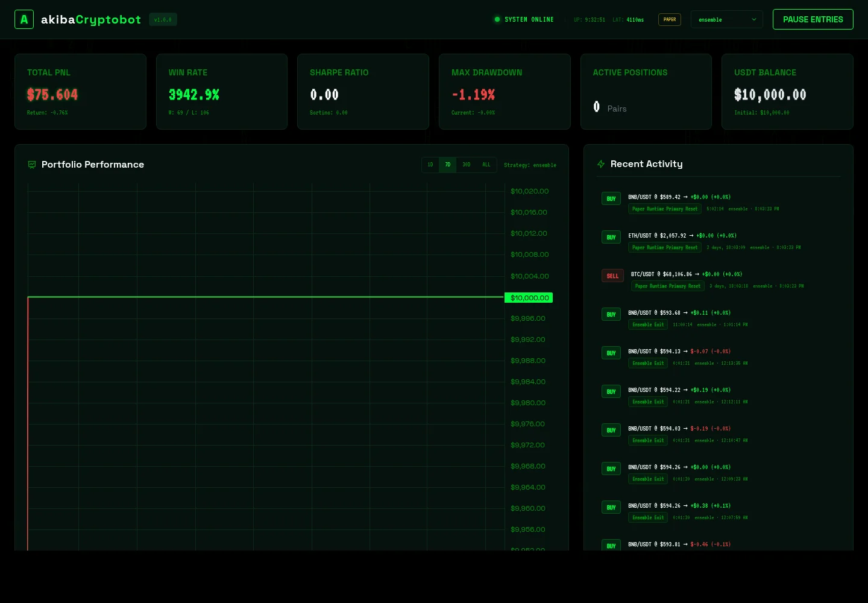The width and height of the screenshot is (868, 603).
Task: Click the BUY badge for ETH/USDT @ $2,057.92
Action: click(x=611, y=237)
